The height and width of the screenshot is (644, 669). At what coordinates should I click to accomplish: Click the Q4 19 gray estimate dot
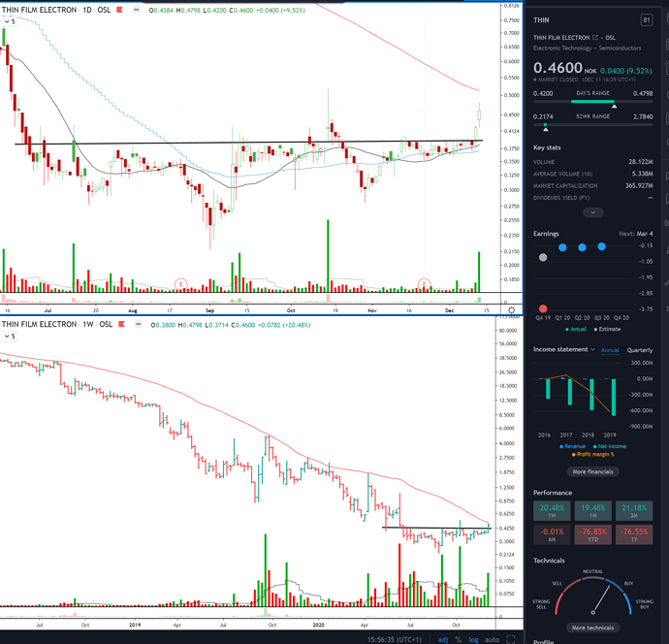pyautogui.click(x=543, y=257)
